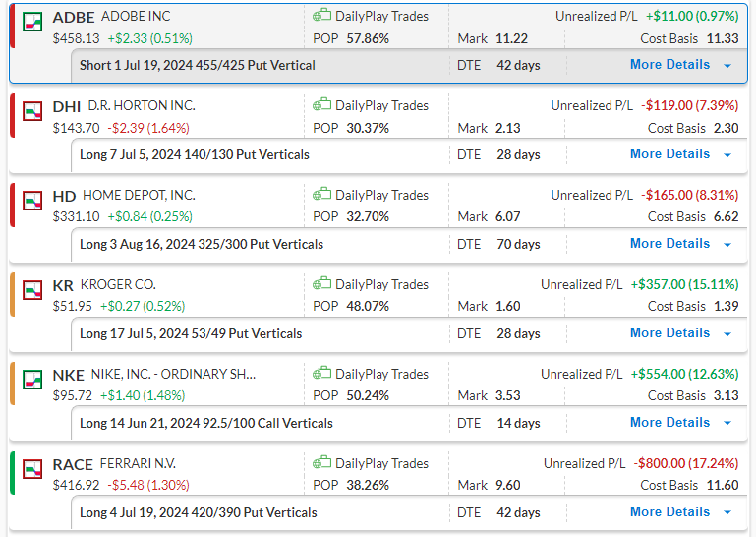Screen dimensions: 756x537
Task: Click HD change +$0.84 (0.25%)
Action: coord(150,216)
